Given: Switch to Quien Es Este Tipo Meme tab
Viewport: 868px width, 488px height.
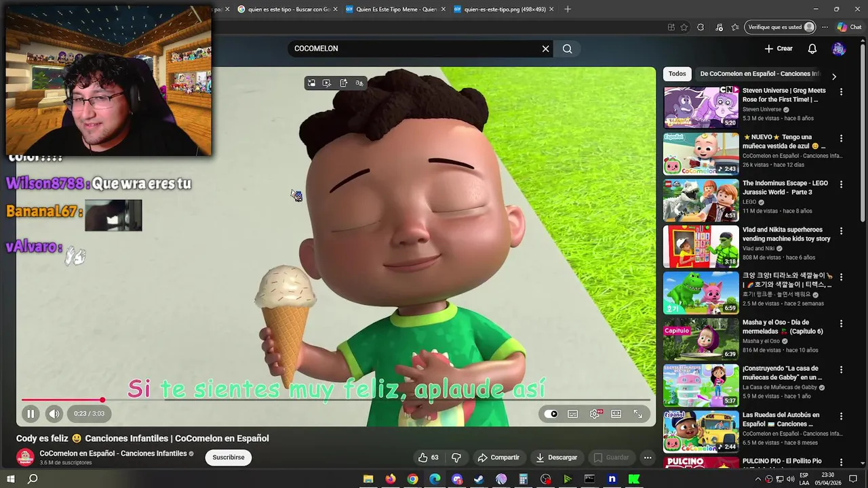Looking at the screenshot, I should 395,9.
